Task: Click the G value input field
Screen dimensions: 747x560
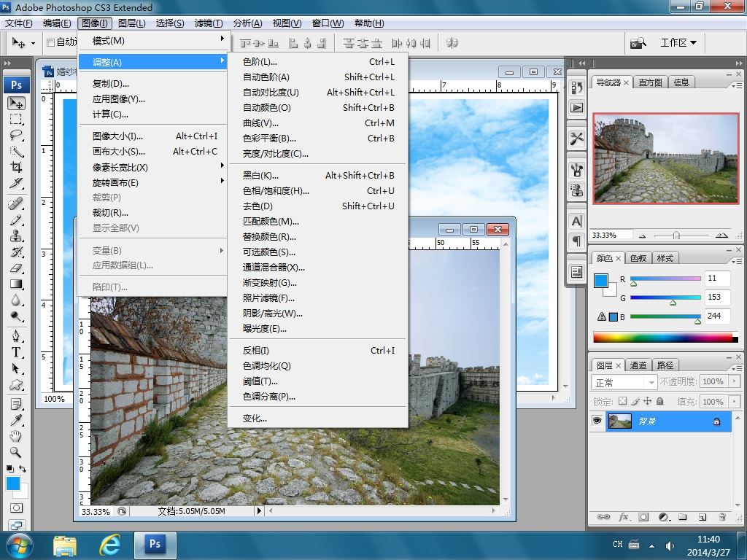Action: pyautogui.click(x=717, y=297)
